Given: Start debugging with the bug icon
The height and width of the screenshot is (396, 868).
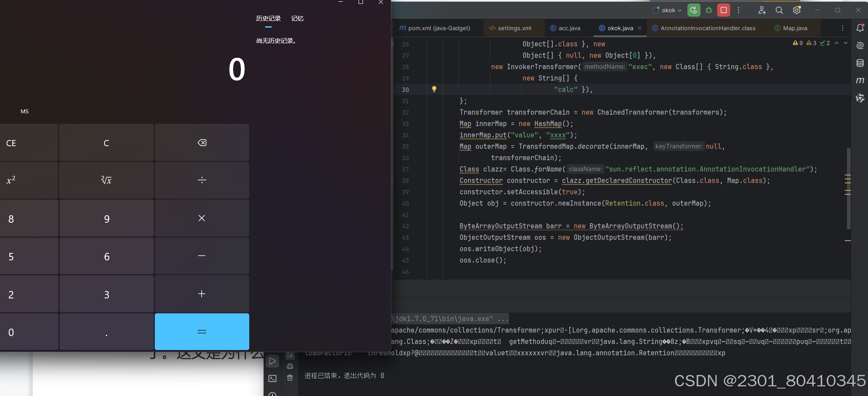Looking at the screenshot, I should pyautogui.click(x=709, y=10).
